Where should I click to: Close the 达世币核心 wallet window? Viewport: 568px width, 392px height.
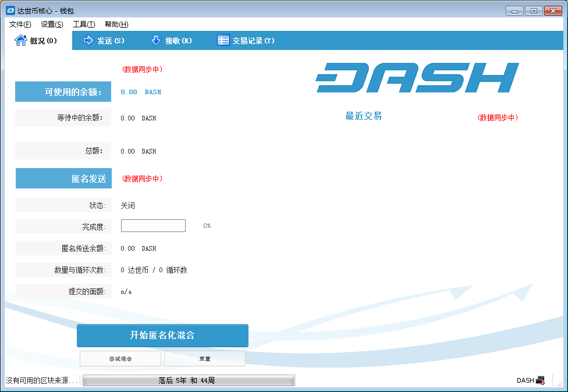click(x=553, y=11)
